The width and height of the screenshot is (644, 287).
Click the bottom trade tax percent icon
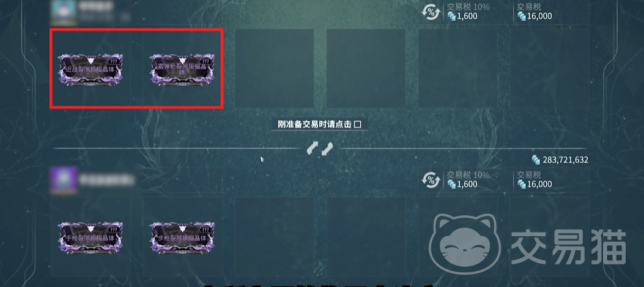pos(431,180)
